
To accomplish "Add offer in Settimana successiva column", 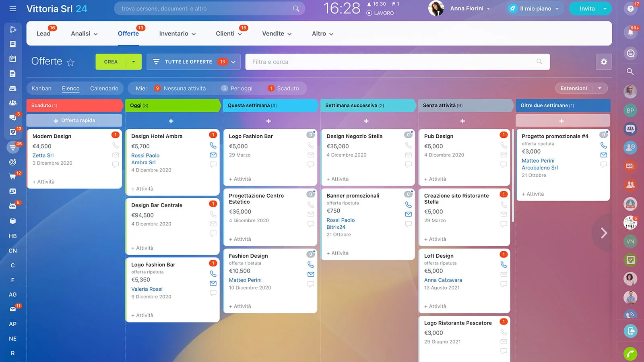I will (x=366, y=121).
